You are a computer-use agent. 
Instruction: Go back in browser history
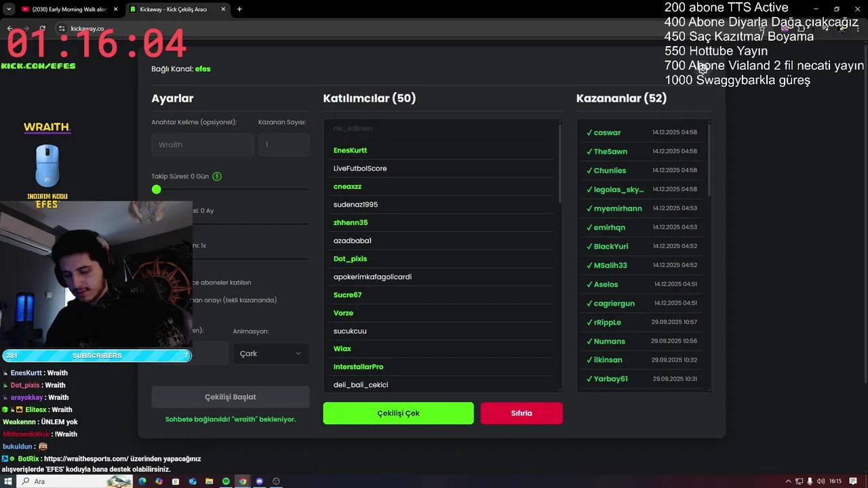point(10,28)
